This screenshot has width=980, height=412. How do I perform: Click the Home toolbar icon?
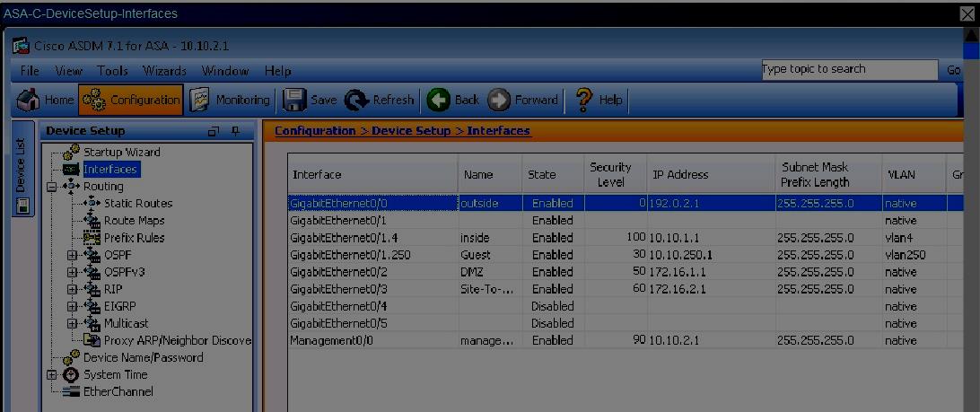tap(28, 100)
